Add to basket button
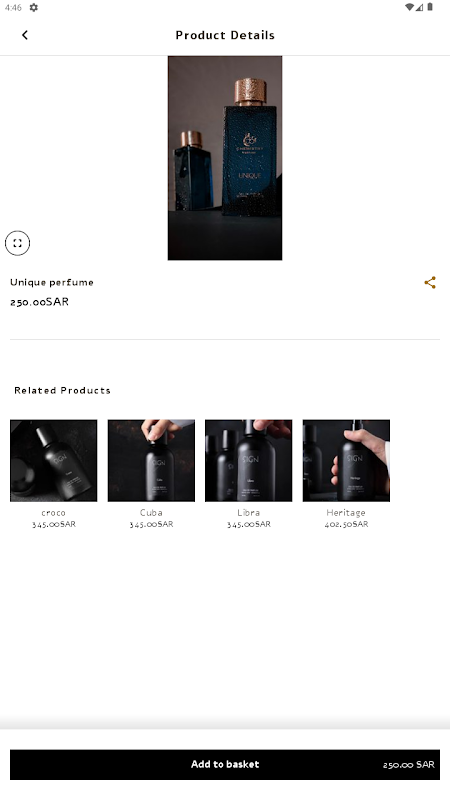Image resolution: width=450 pixels, height=800 pixels. [x=225, y=764]
